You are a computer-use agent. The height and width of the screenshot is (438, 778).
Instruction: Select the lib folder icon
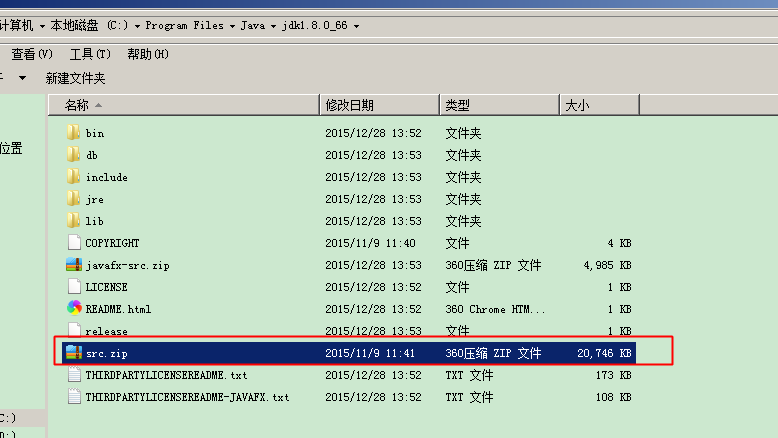point(73,220)
